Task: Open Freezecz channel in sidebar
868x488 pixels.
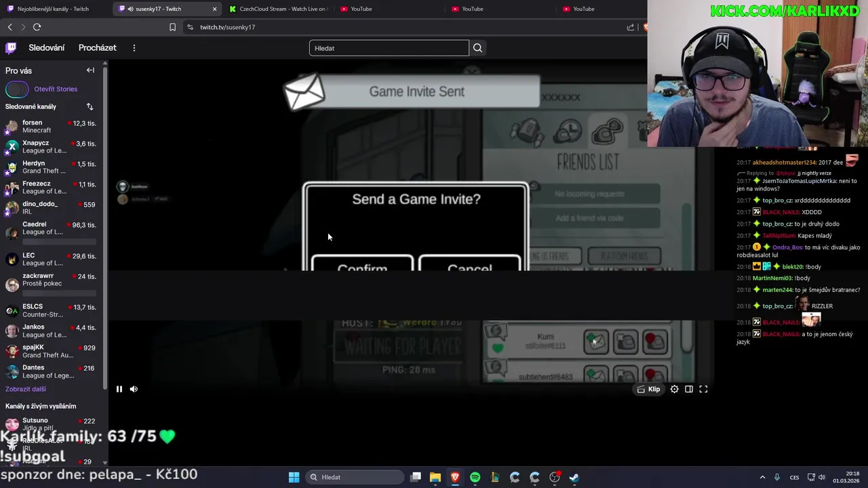Action: (x=52, y=187)
